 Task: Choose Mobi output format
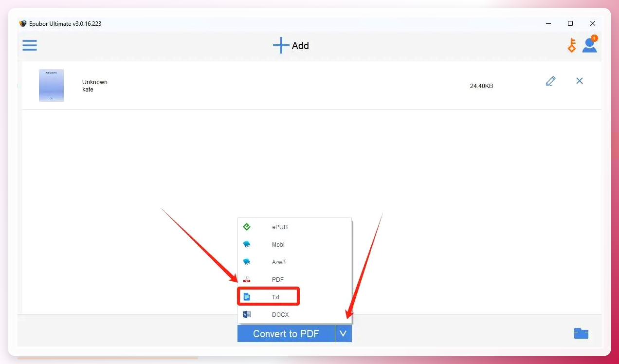[x=294, y=245]
